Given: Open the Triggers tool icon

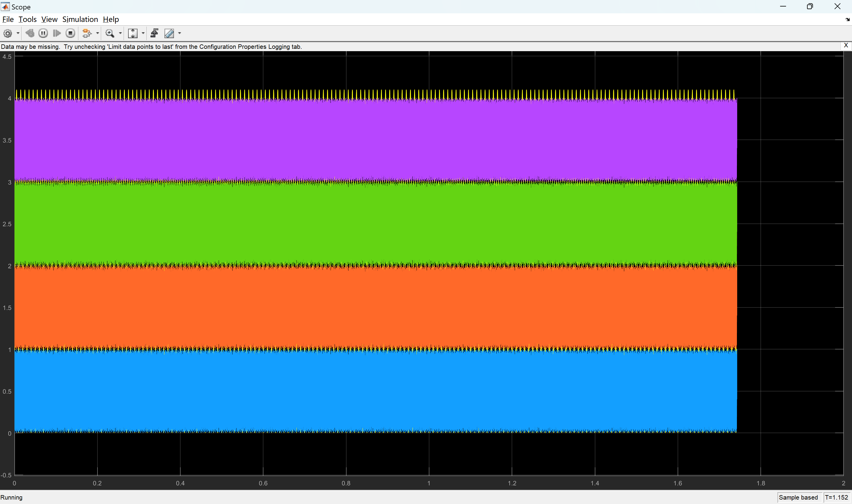Looking at the screenshot, I should 154,33.
